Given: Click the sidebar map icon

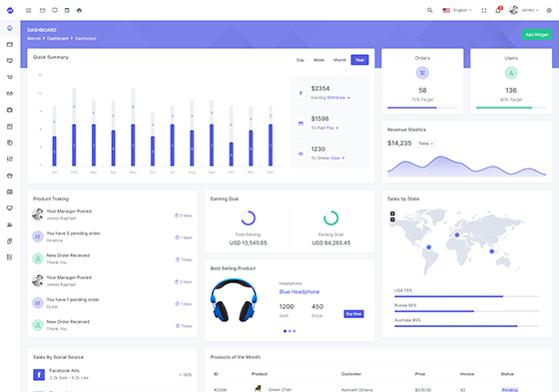Looking at the screenshot, I should pos(10,192).
